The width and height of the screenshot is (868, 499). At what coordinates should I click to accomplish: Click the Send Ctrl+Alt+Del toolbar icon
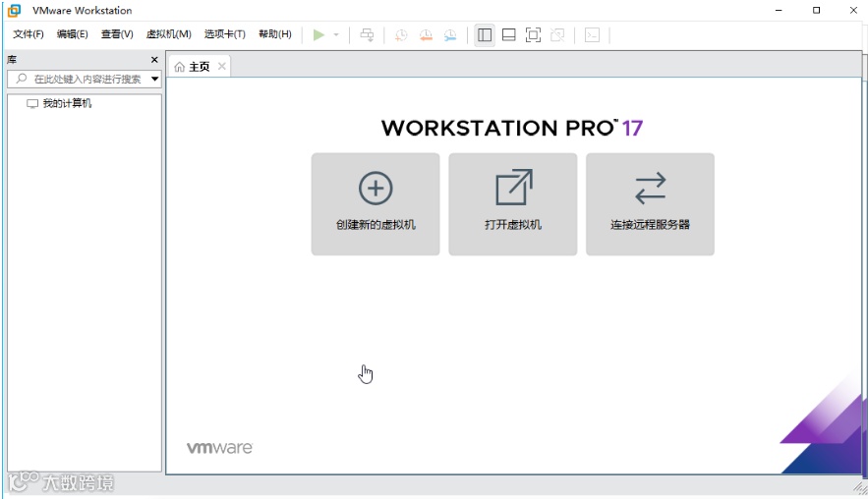[x=367, y=34]
